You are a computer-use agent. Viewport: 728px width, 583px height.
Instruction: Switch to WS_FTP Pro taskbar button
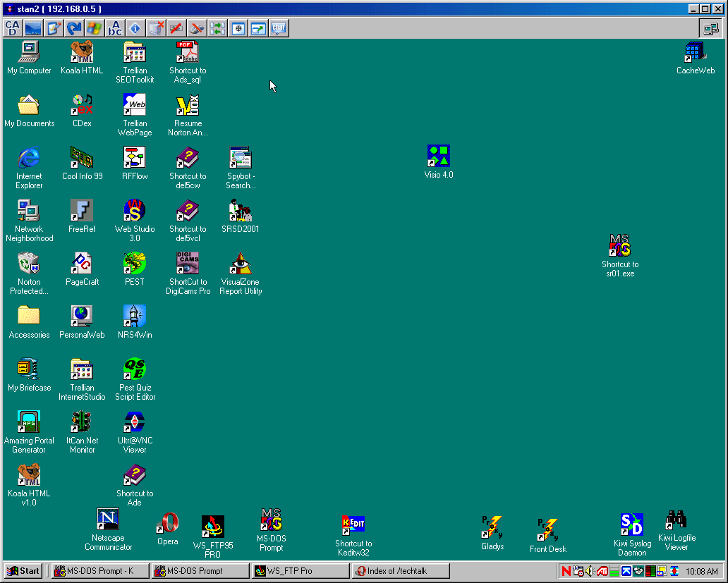301,571
